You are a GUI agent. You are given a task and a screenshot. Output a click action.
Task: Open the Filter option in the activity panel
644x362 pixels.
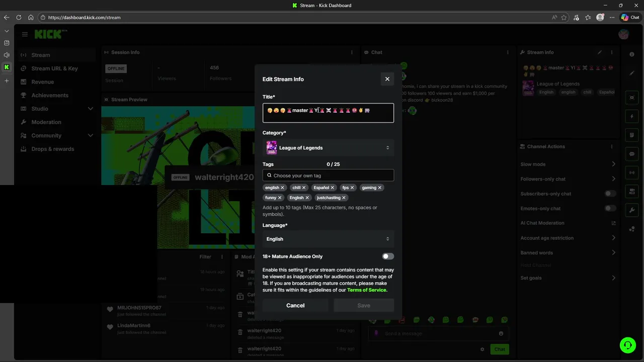[205, 256]
